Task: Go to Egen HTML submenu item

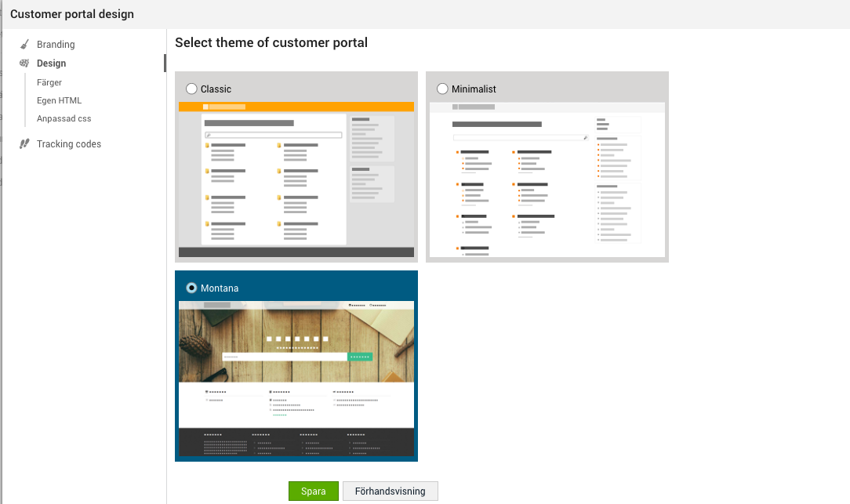Action: pos(59,100)
